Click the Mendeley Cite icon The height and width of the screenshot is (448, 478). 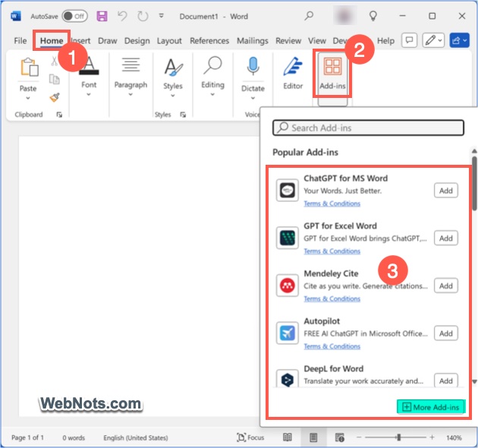click(287, 286)
